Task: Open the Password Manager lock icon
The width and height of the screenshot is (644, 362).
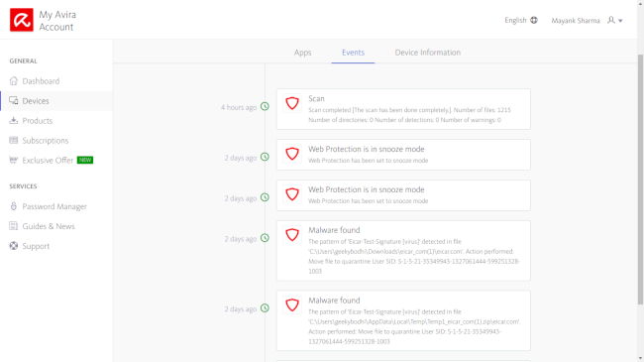Action: click(14, 206)
